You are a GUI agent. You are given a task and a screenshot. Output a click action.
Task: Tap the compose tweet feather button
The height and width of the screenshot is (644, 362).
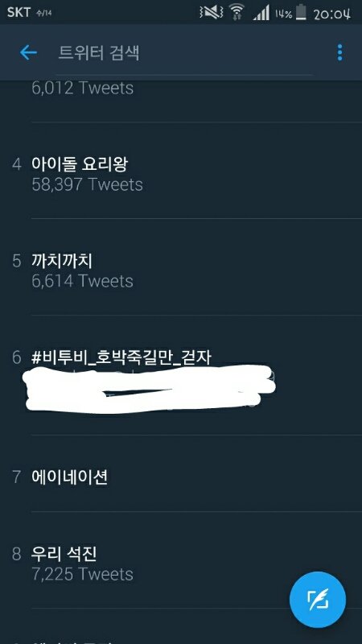(x=318, y=599)
